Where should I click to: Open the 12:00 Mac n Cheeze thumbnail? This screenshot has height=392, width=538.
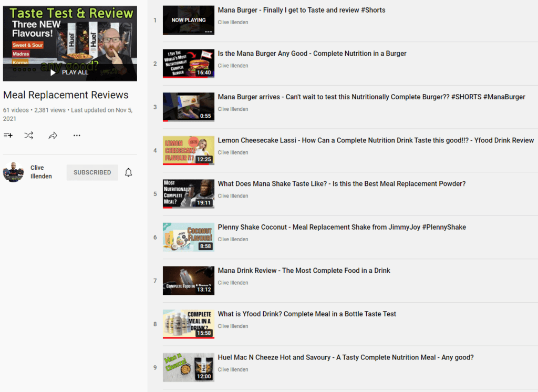pos(189,368)
